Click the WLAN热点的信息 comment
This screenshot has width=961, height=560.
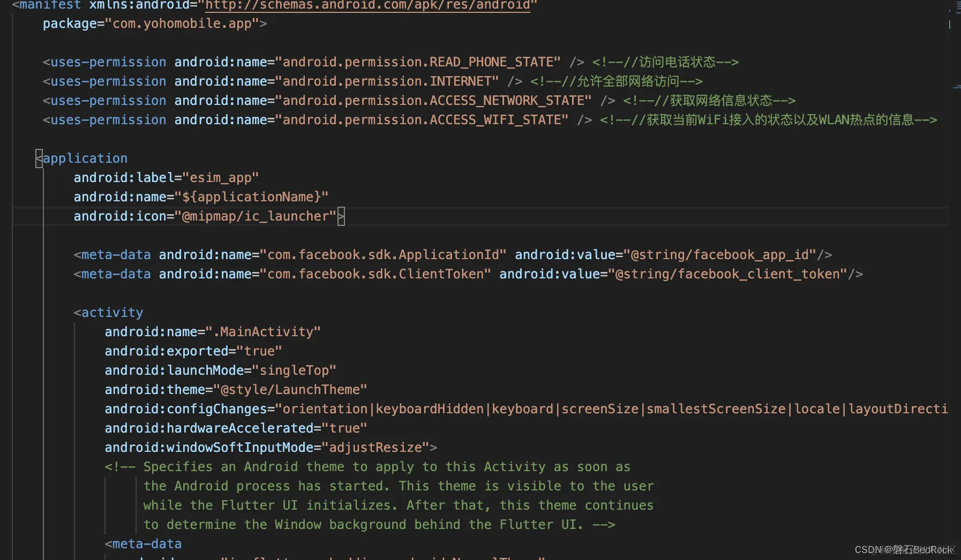[866, 120]
